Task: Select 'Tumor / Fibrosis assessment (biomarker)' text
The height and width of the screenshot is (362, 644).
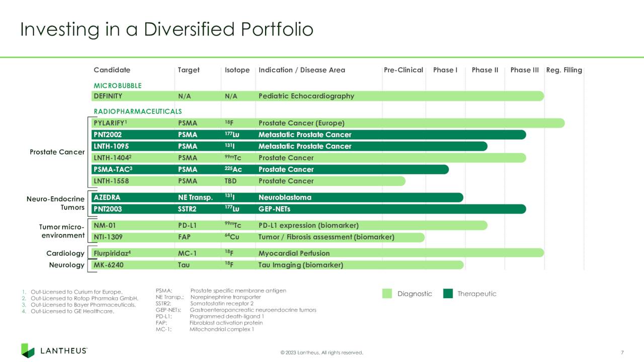Action: point(327,237)
